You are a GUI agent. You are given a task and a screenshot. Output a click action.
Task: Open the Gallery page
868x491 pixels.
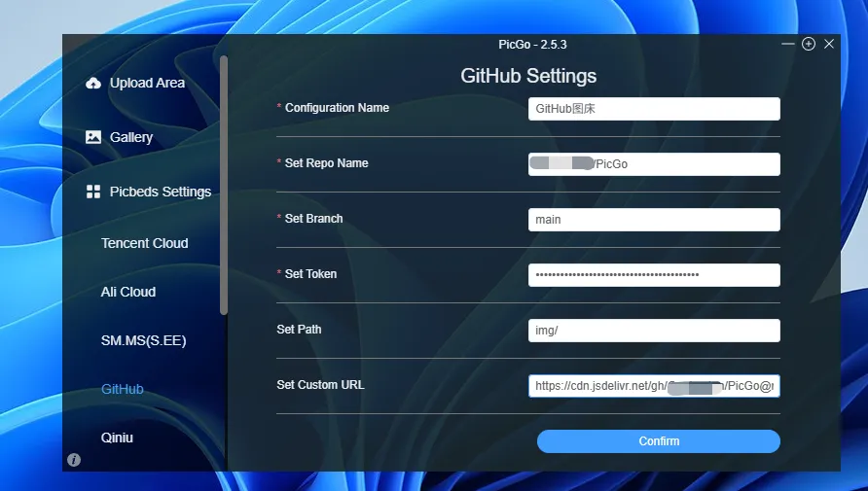click(130, 137)
